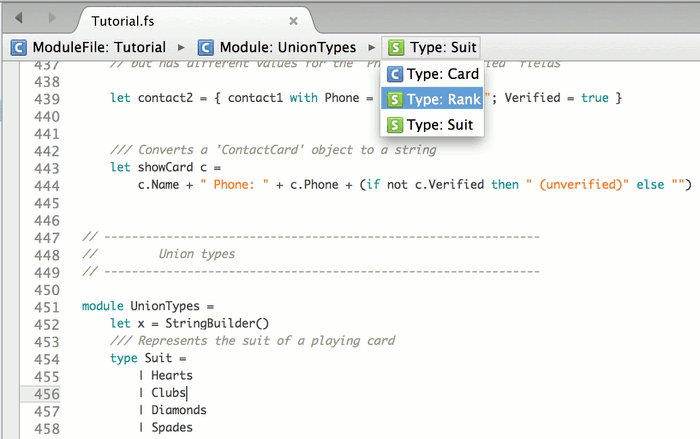Place cursor on the Diamonds union case
This screenshot has width=700, height=439.
(179, 410)
